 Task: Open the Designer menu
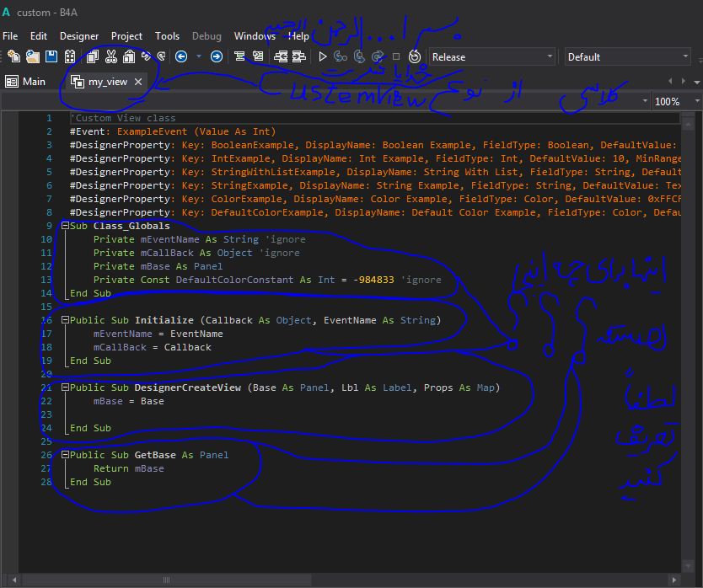tap(78, 36)
